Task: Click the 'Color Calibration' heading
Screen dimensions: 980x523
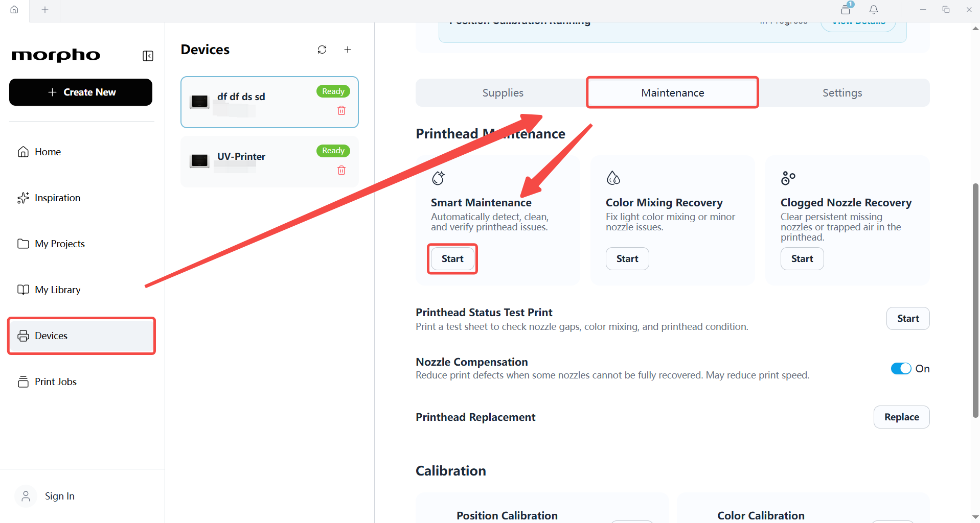Action: coord(761,516)
